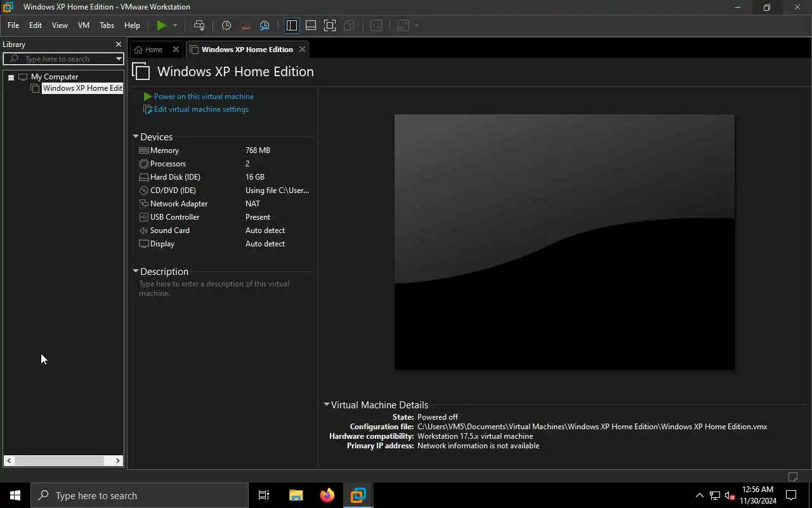The image size is (812, 508).
Task: Toggle the library sidebar view icon
Action: pos(292,25)
